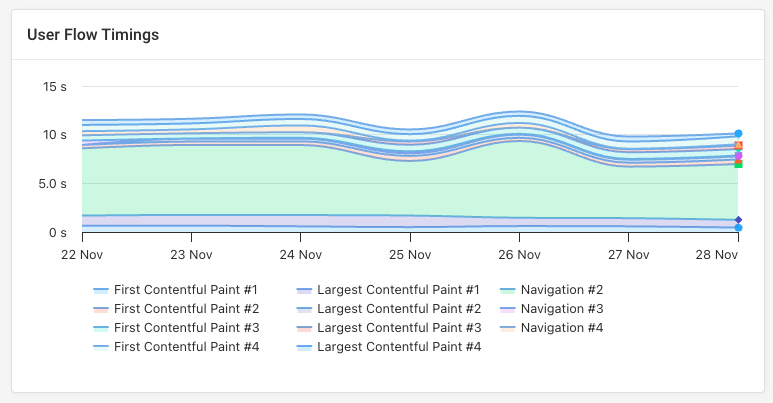This screenshot has width=773, height=403.
Task: Click the 24 Nov axis label
Action: coord(301,255)
